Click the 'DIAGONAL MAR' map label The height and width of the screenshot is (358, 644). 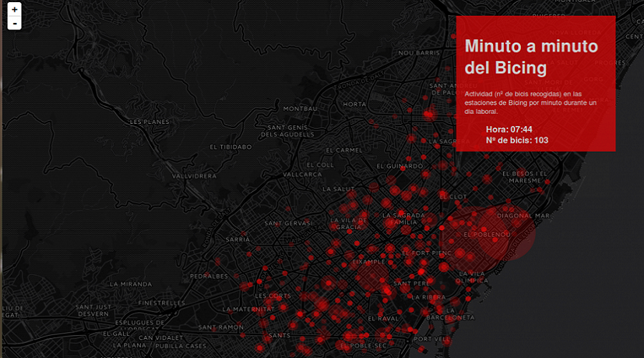coord(523,216)
